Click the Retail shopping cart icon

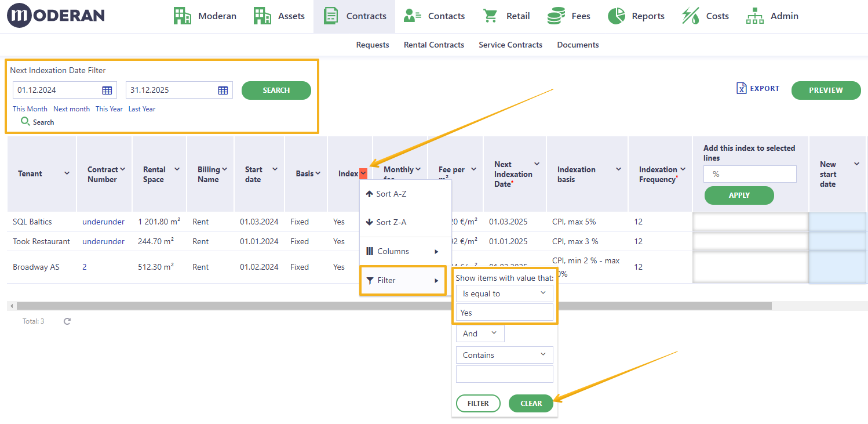tap(490, 16)
